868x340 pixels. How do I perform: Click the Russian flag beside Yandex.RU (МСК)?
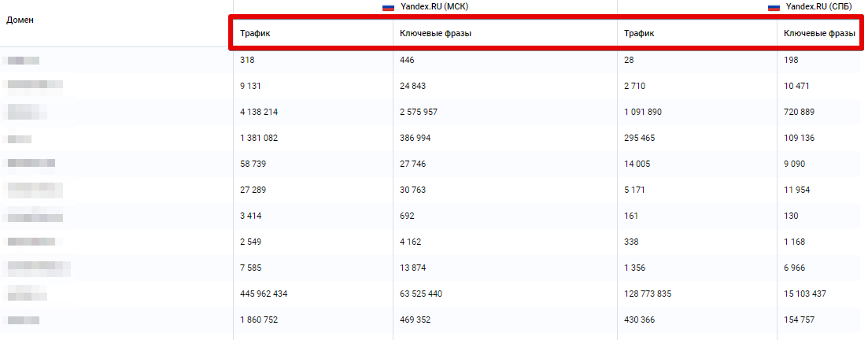[x=388, y=7]
